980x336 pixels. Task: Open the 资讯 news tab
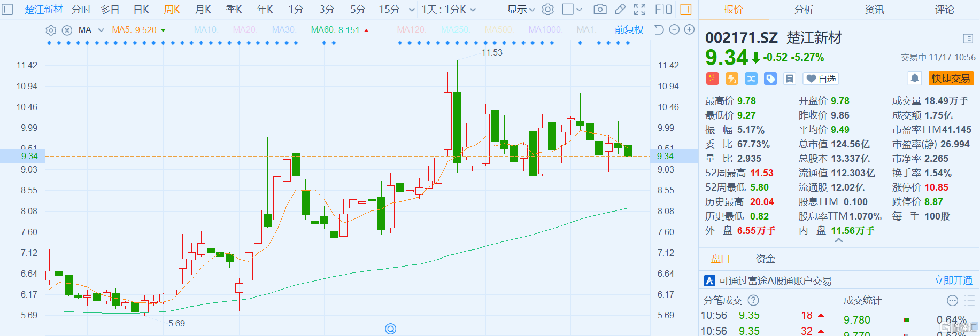874,10
